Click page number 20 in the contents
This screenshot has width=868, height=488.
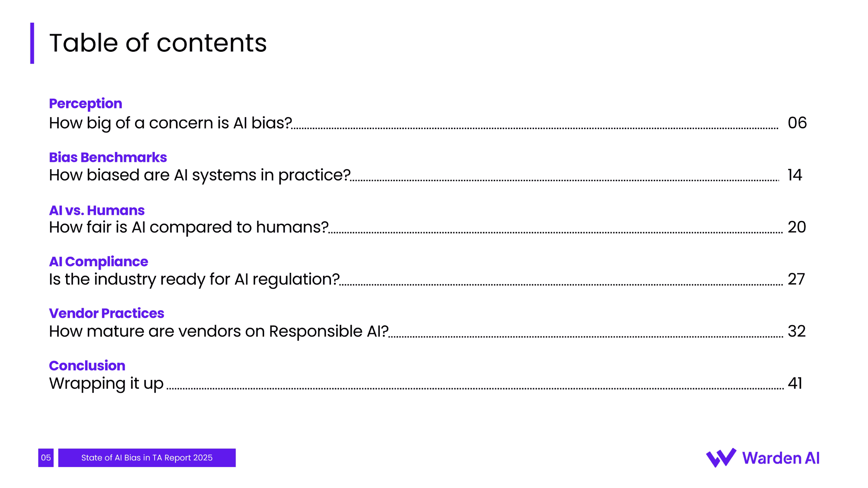[796, 227]
